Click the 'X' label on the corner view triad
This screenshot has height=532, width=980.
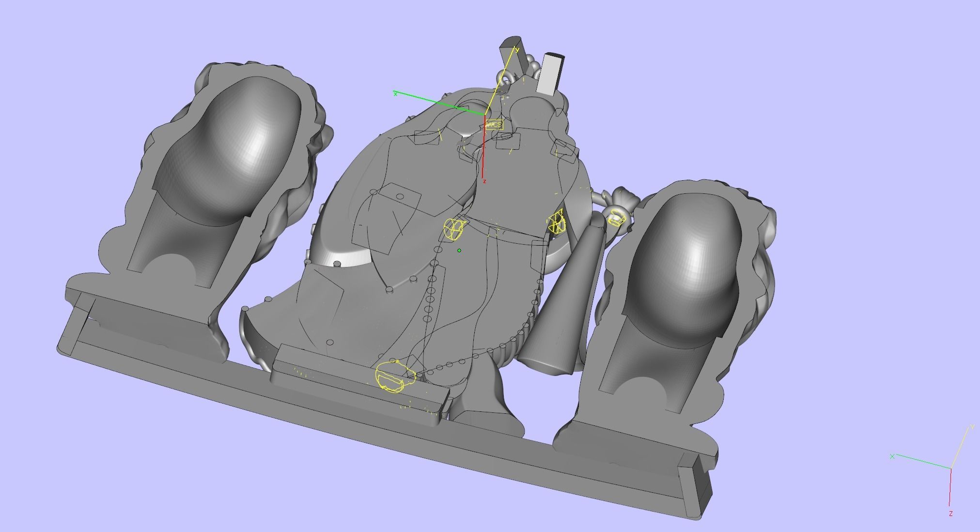tap(892, 456)
